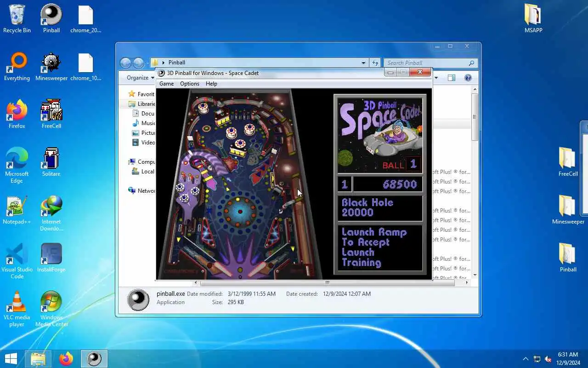Open File Explorer from the taskbar
Viewport: 588px width, 368px height.
click(x=38, y=359)
